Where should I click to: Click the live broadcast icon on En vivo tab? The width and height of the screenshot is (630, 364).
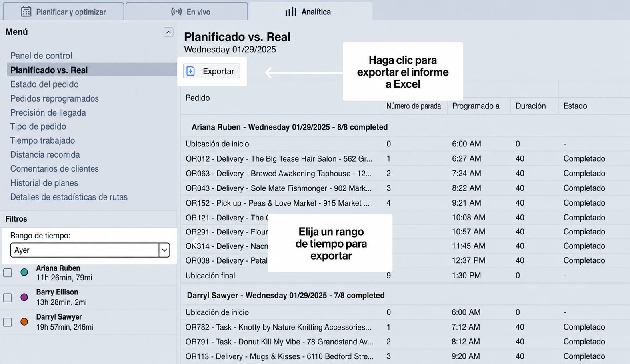pos(176,12)
